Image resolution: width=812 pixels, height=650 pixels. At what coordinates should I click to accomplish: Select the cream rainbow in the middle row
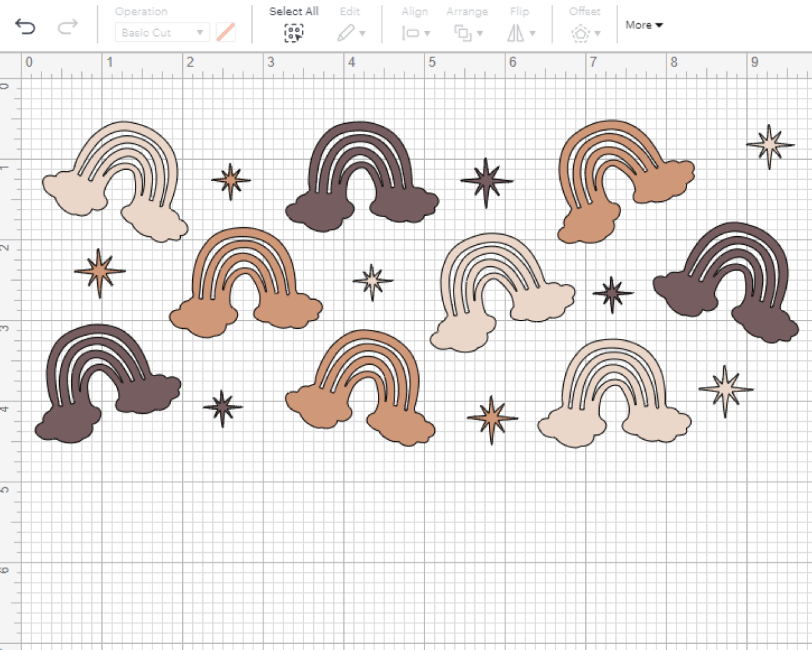tap(502, 293)
